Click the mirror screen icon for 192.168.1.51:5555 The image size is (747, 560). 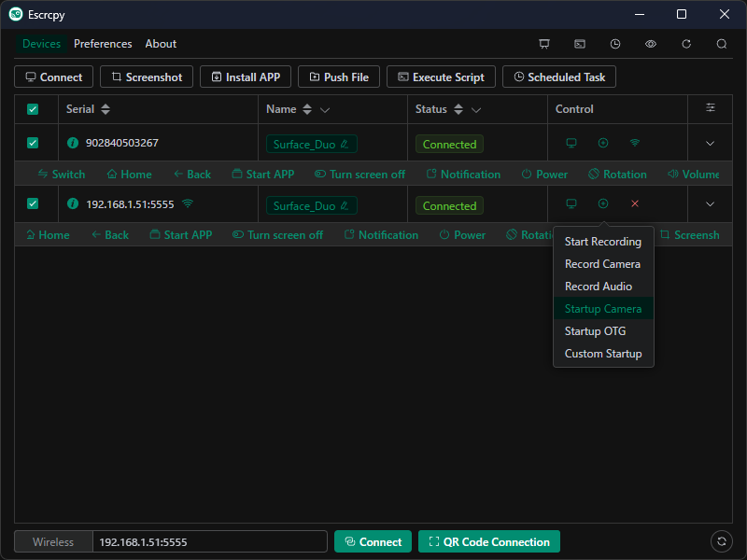(x=571, y=203)
